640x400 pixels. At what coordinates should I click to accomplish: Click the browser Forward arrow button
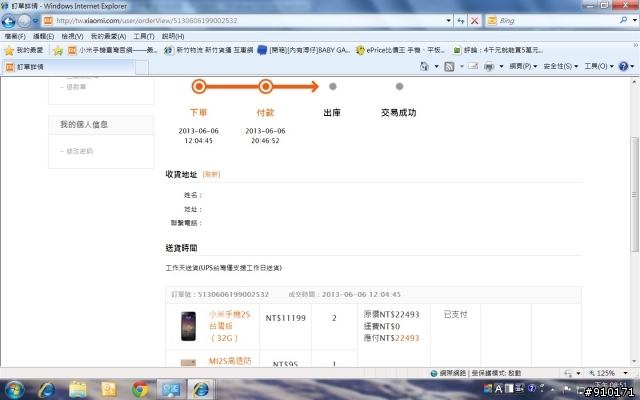pyautogui.click(x=24, y=21)
